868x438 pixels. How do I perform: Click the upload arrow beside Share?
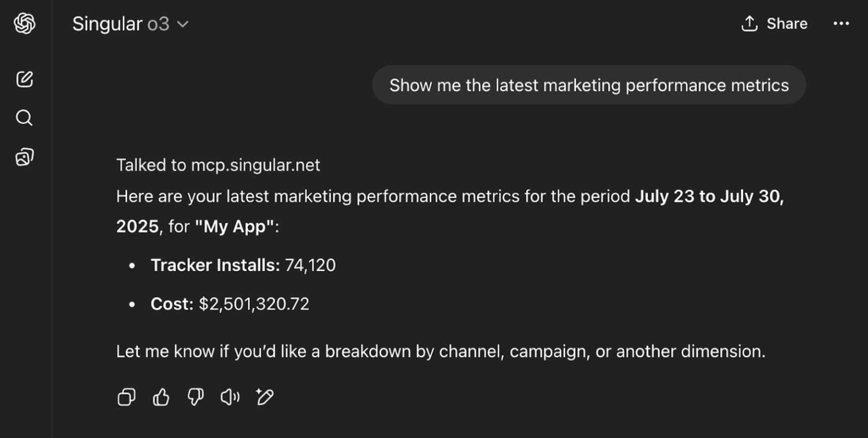pyautogui.click(x=749, y=23)
